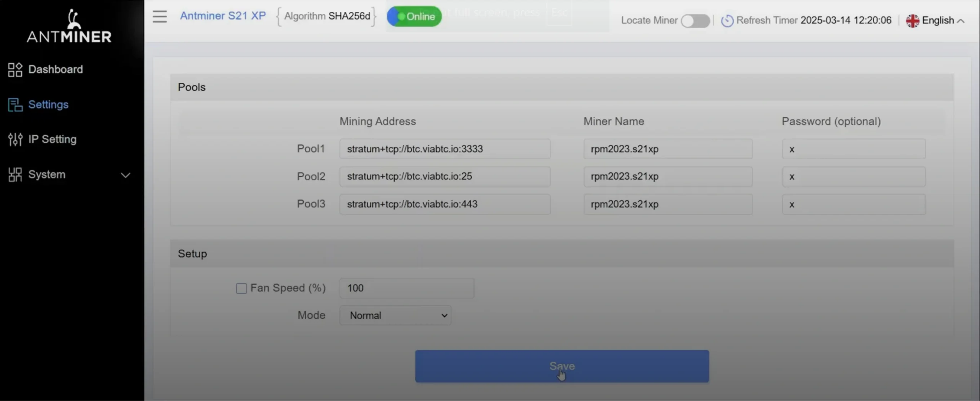Click the Mining Address column header
This screenshot has height=401, width=980.
click(x=377, y=121)
